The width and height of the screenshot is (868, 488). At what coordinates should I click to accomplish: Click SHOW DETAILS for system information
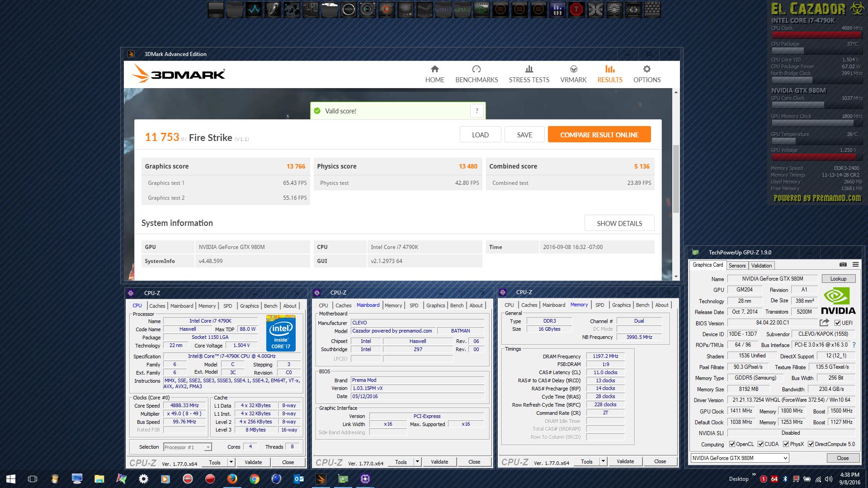(x=619, y=223)
